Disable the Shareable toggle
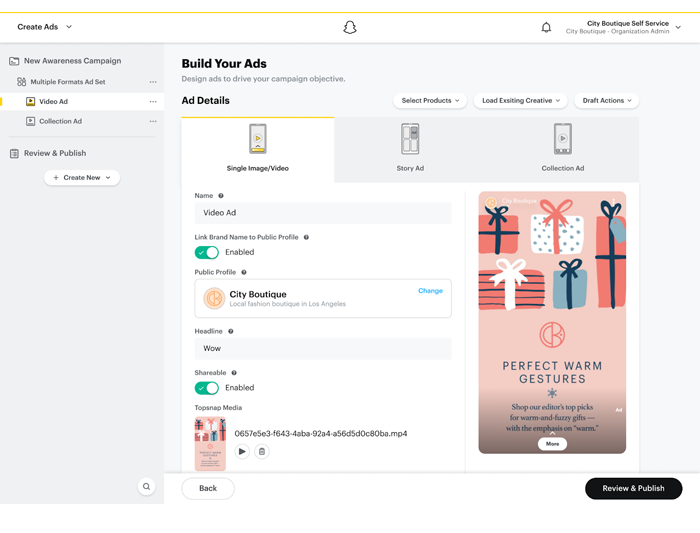700x533 pixels. (207, 388)
